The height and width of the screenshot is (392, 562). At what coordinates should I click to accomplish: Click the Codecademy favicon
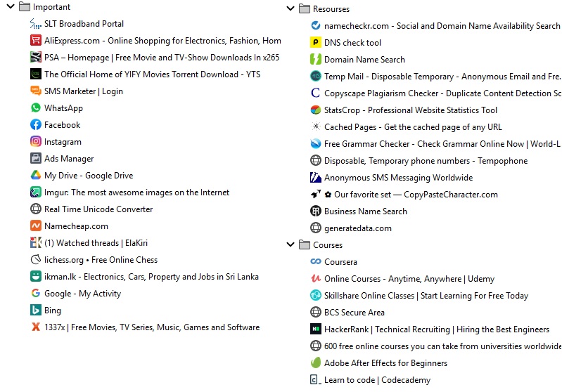pos(315,380)
